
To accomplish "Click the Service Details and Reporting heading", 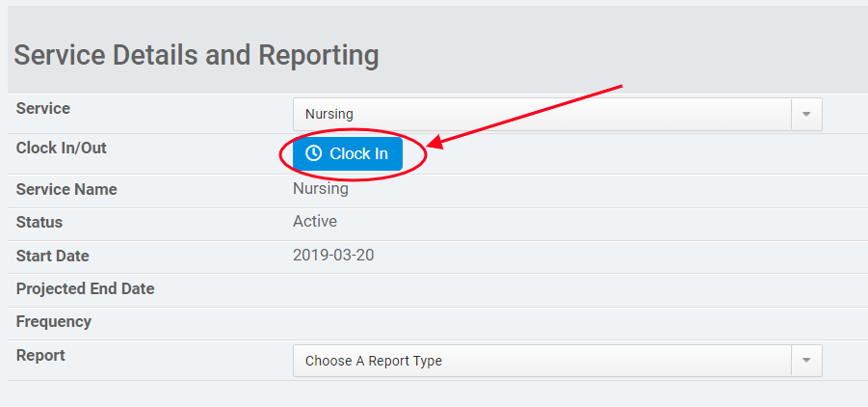I will point(197,55).
